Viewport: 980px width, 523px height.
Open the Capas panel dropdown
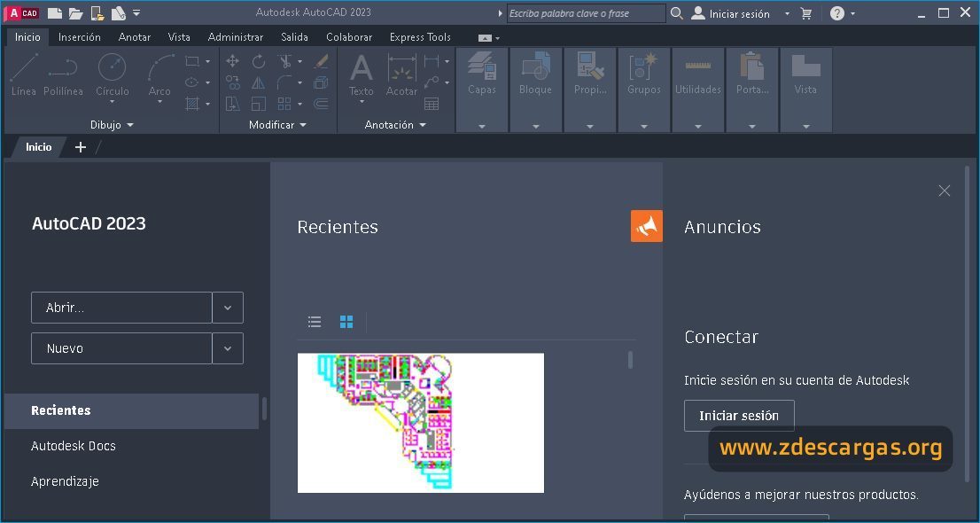pos(482,127)
